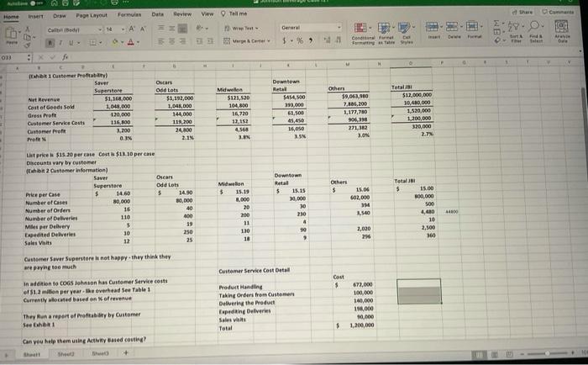Click the currency dollar format icon

(285, 40)
